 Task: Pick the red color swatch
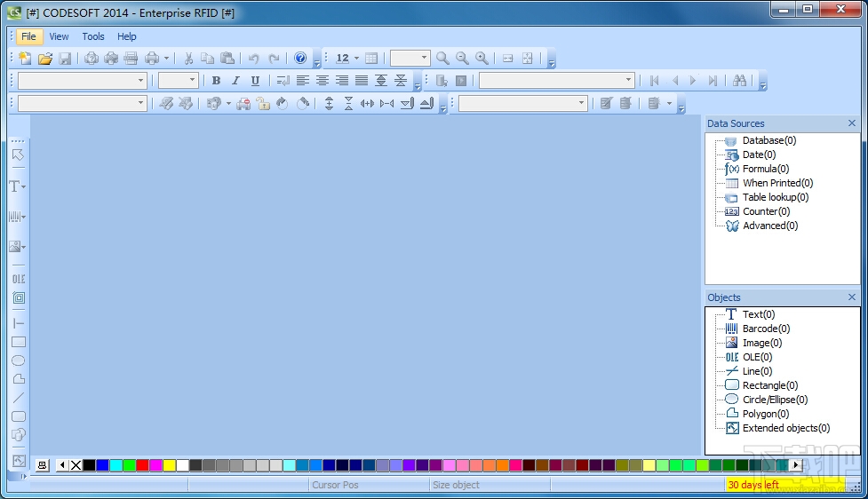pyautogui.click(x=143, y=465)
